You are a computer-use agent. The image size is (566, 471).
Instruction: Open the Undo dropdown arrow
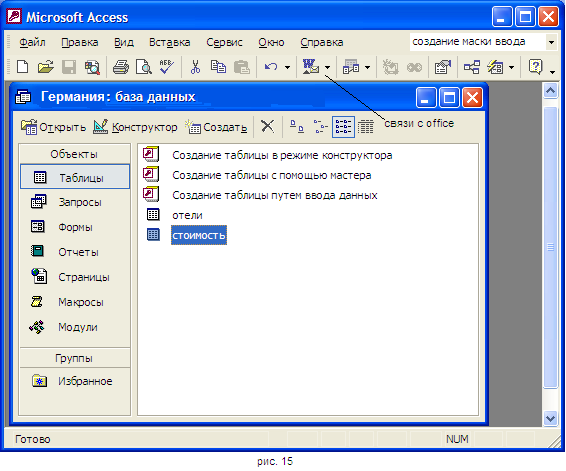pyautogui.click(x=287, y=67)
